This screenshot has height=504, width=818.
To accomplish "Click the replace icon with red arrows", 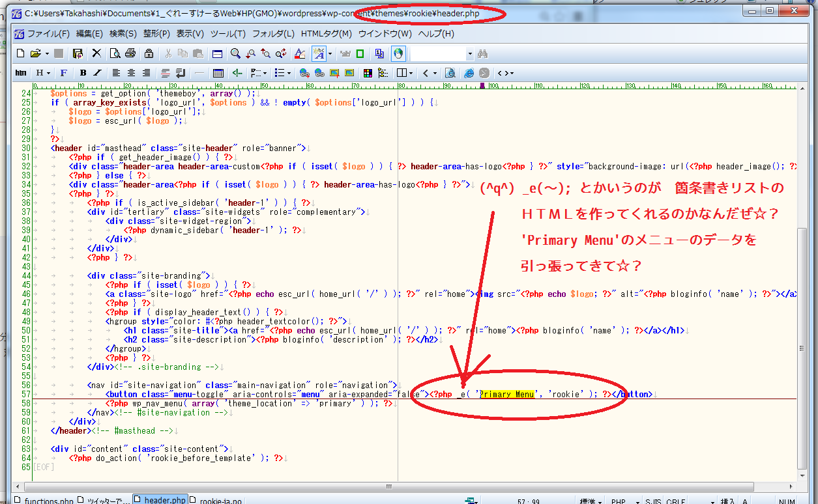I will tap(281, 53).
